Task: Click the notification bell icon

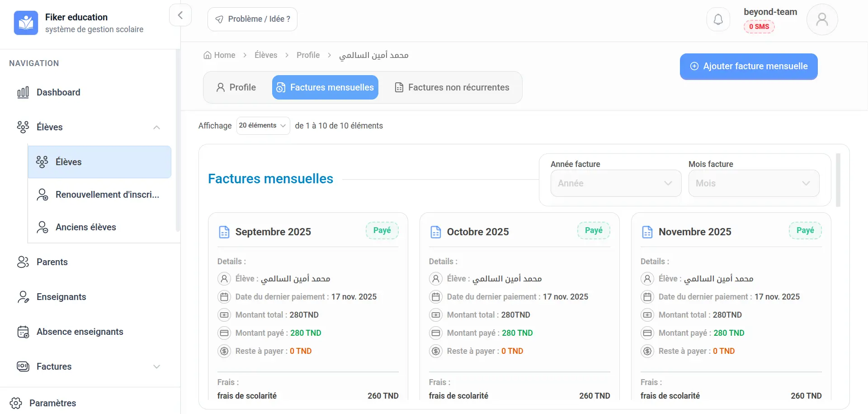Action: pos(718,19)
